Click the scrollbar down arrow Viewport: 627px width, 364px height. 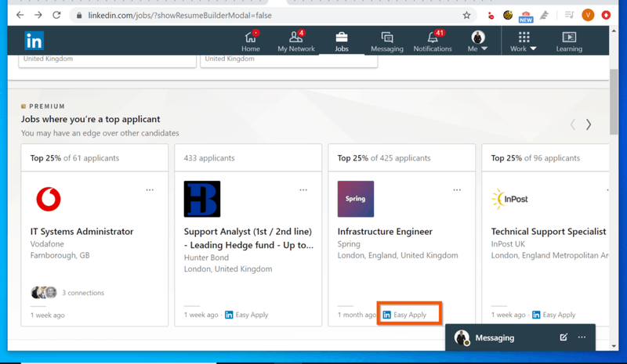[x=614, y=346]
